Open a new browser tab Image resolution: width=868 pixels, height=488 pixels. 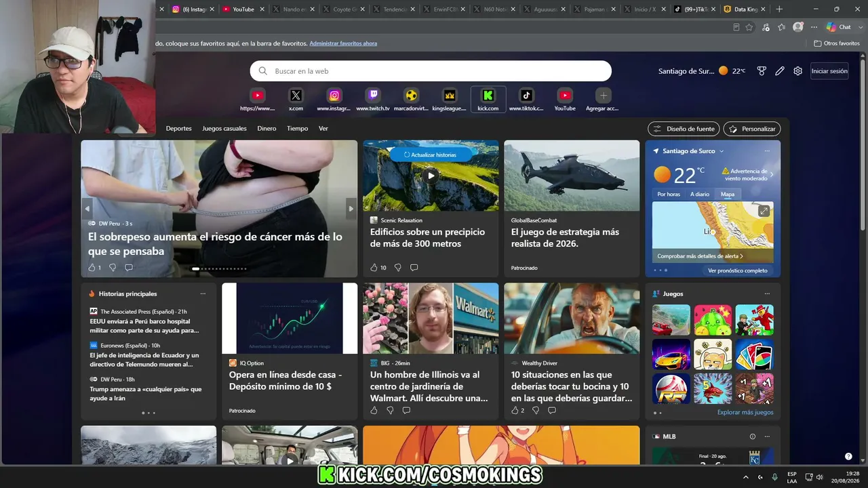[779, 9]
